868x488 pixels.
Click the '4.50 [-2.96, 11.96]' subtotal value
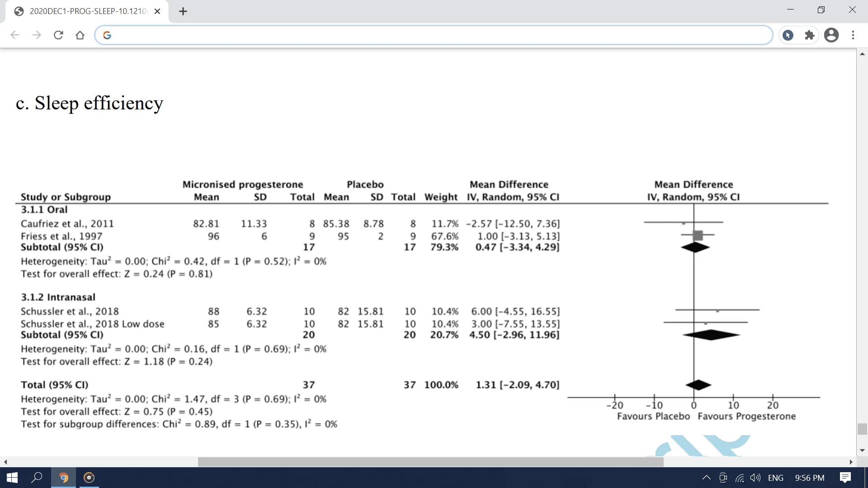[514, 335]
